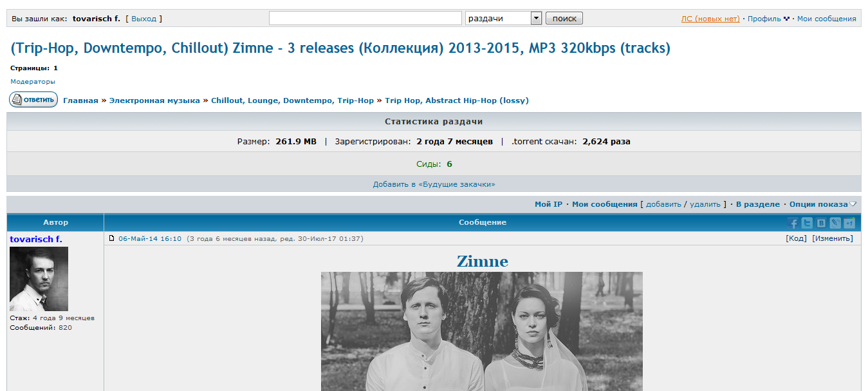868x391 pixels.
Task: Click the tovarisch f. avatar thumbnail
Action: click(39, 279)
